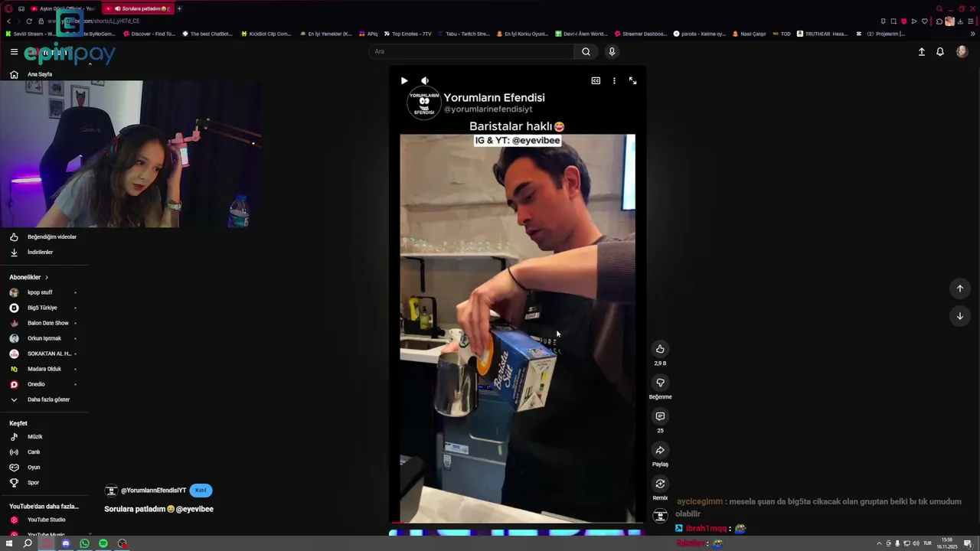Open Oyun in Keşfet
Screen dimensions: 980x551
[44, 468]
